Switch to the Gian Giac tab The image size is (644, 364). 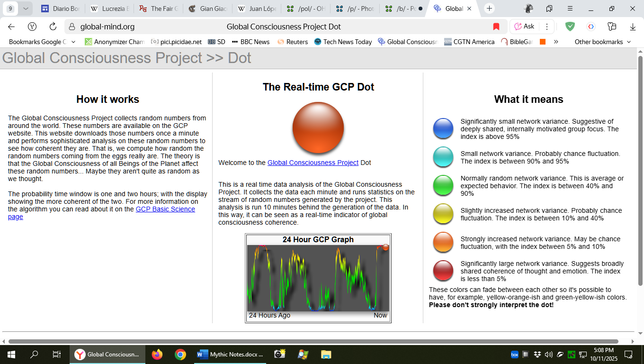pos(207,9)
